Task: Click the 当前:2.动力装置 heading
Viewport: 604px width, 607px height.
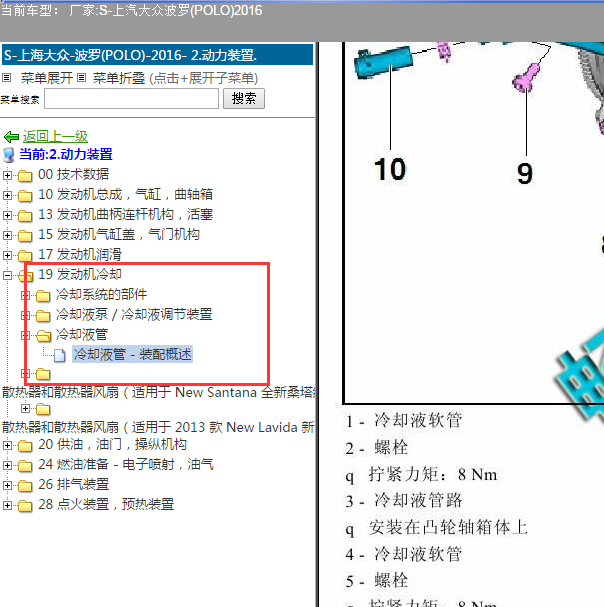Action: point(66,154)
